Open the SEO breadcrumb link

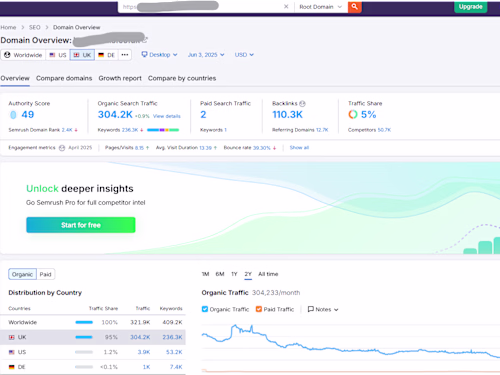pos(35,27)
